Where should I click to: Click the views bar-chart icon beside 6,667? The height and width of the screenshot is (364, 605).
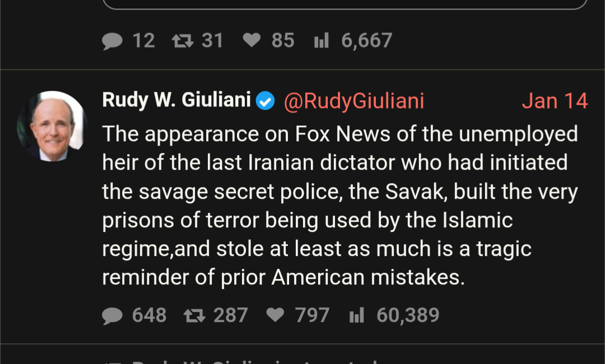(322, 41)
